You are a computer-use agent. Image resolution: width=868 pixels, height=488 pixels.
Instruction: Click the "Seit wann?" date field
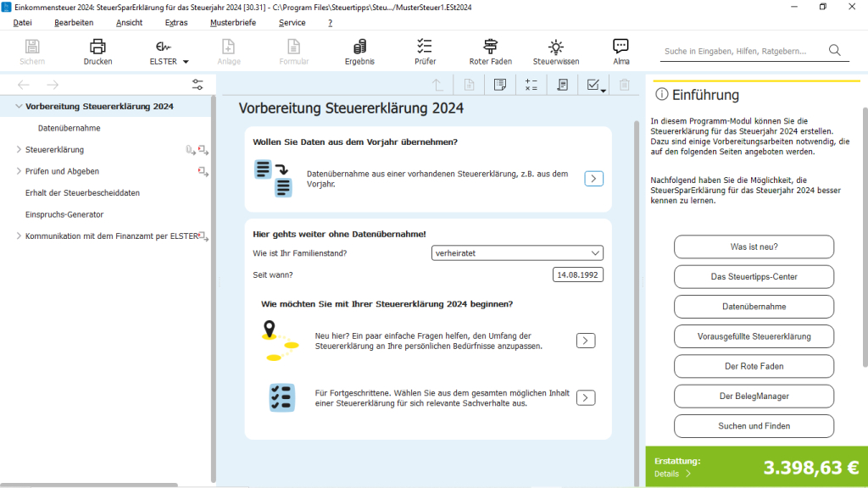click(576, 275)
